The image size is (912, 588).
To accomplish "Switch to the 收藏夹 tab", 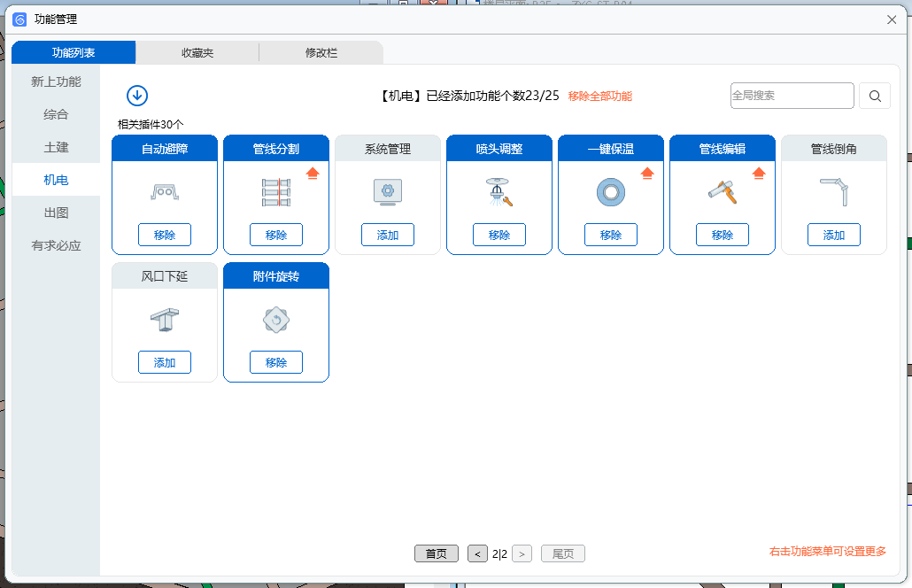I will click(197, 53).
